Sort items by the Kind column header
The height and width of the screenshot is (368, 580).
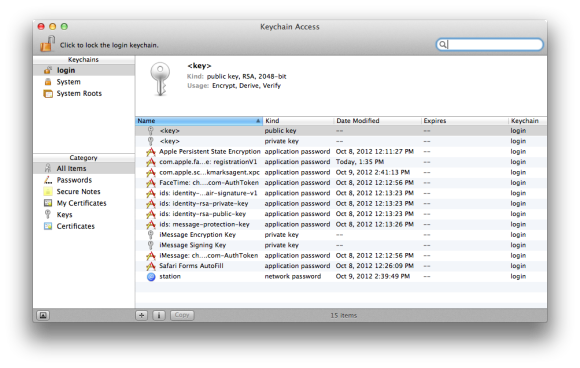coord(298,121)
